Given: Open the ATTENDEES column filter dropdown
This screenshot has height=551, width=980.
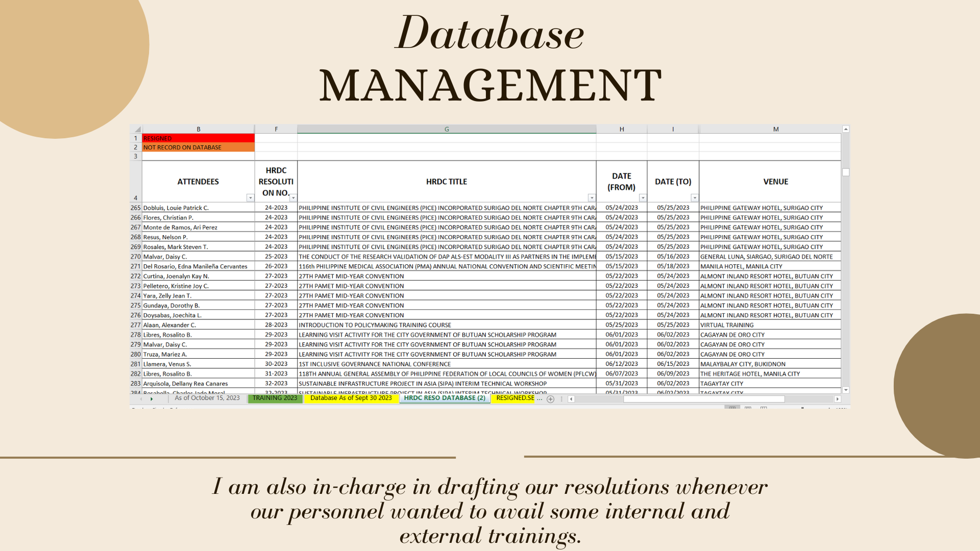Looking at the screenshot, I should 250,198.
